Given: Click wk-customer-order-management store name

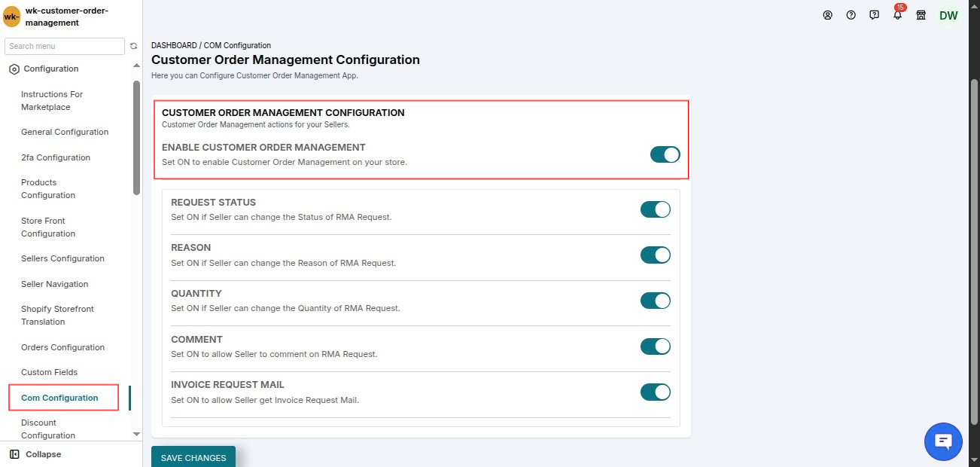Looking at the screenshot, I should pos(67,17).
